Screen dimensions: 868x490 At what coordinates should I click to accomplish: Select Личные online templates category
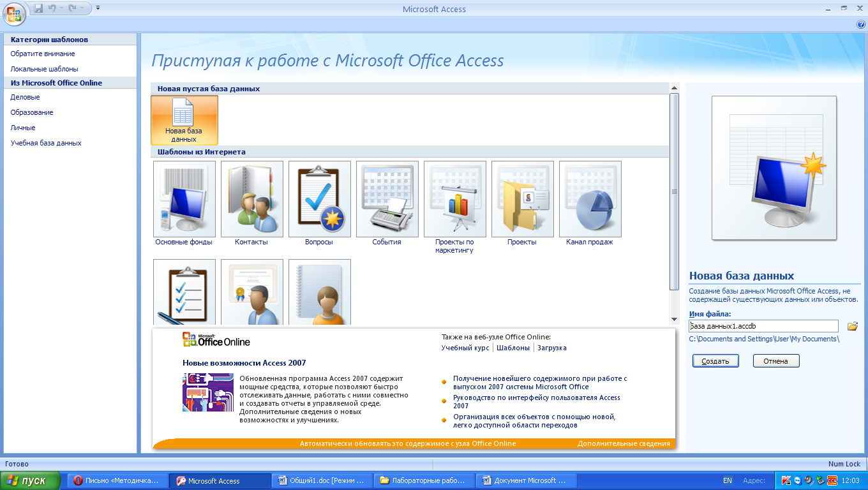tap(23, 128)
